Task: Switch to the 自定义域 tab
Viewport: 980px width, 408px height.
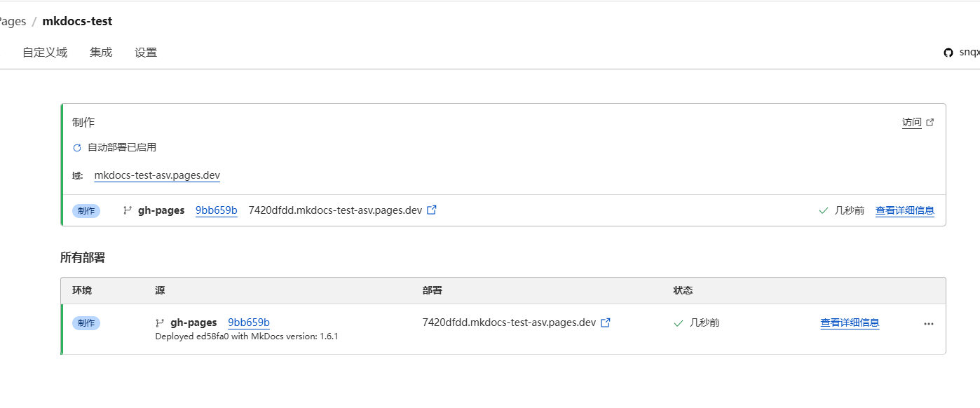Action: point(45,53)
